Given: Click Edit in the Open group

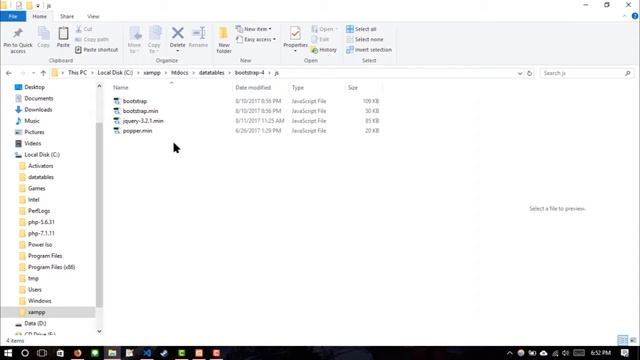Looking at the screenshot, I should click(x=320, y=39).
